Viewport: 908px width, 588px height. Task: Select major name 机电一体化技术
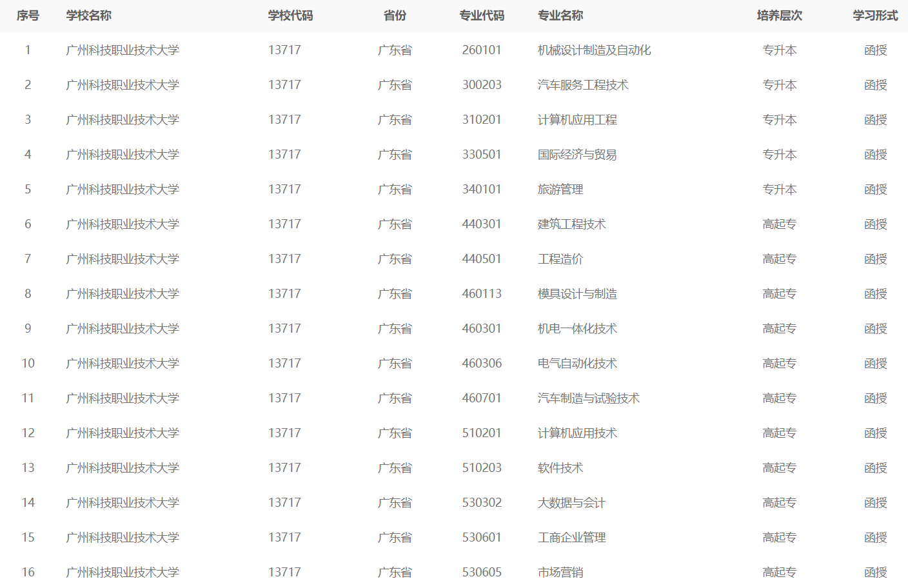coord(577,329)
